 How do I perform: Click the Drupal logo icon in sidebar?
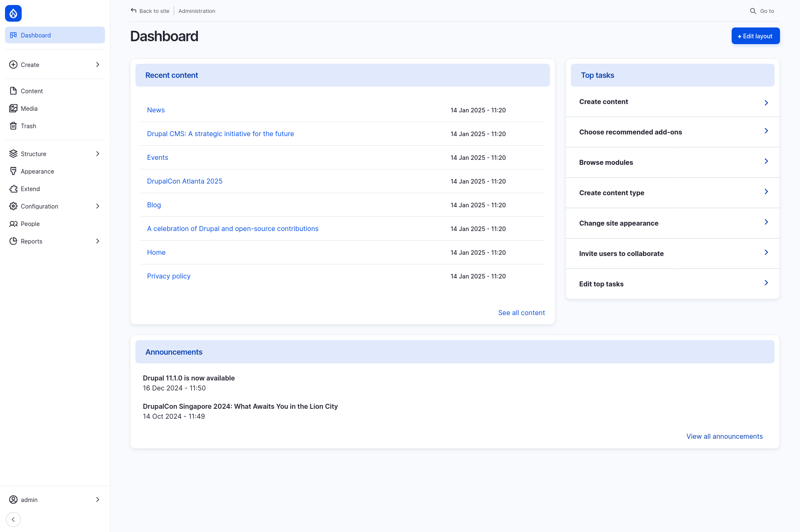tap(12, 12)
